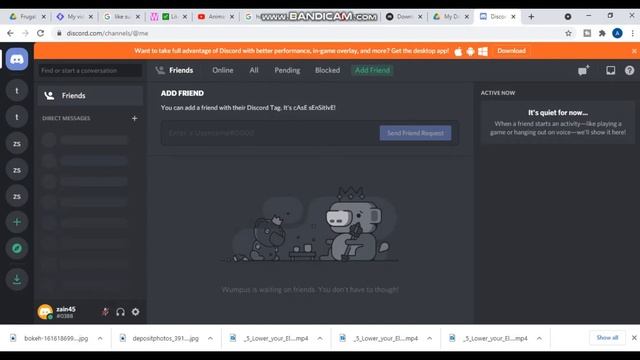Close the downloads bar
Screen dimensions: 640x360
click(634, 338)
